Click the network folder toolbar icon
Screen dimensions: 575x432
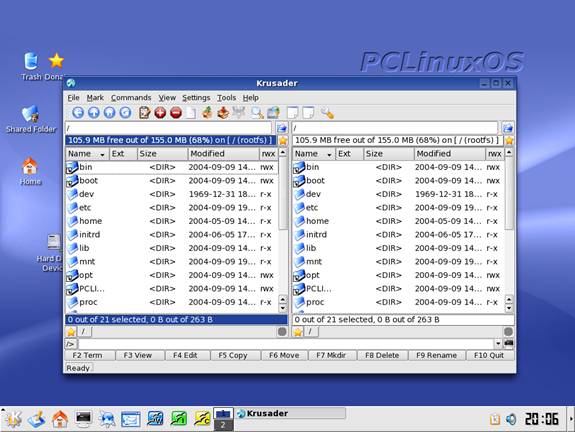pos(273,113)
